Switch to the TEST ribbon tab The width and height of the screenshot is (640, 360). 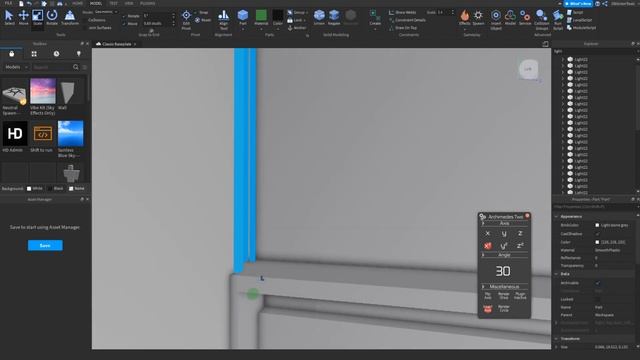coord(113,3)
